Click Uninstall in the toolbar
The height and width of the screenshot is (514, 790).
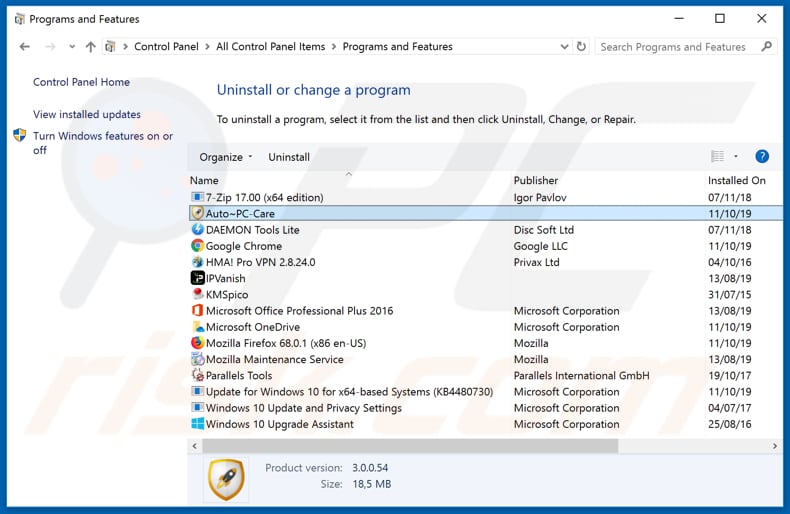pyautogui.click(x=289, y=157)
